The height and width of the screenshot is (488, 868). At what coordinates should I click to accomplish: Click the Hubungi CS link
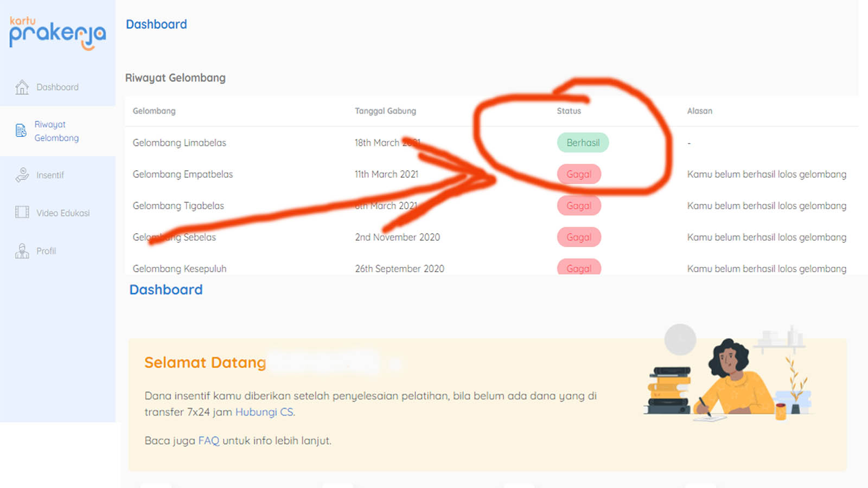click(x=264, y=412)
